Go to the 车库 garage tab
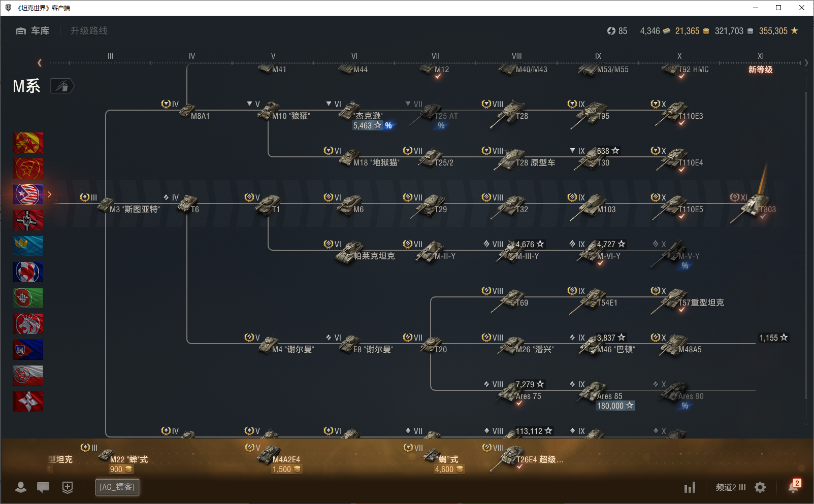This screenshot has width=814, height=504. 33,31
